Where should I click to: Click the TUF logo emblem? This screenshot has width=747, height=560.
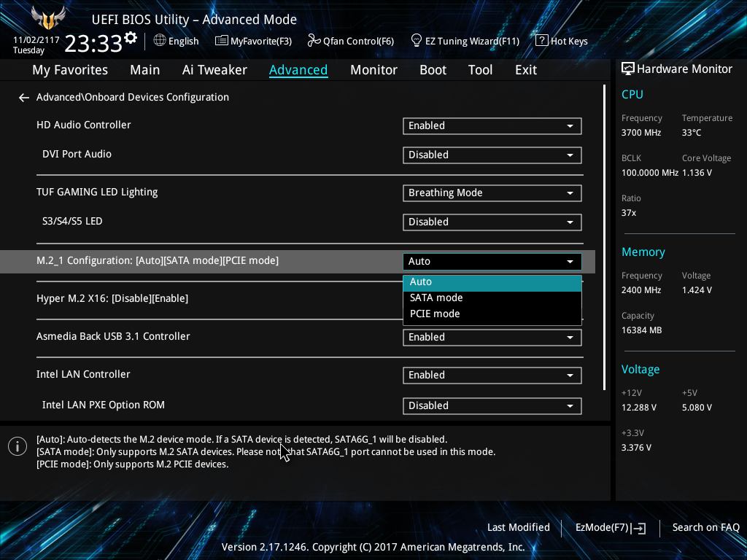pyautogui.click(x=48, y=18)
